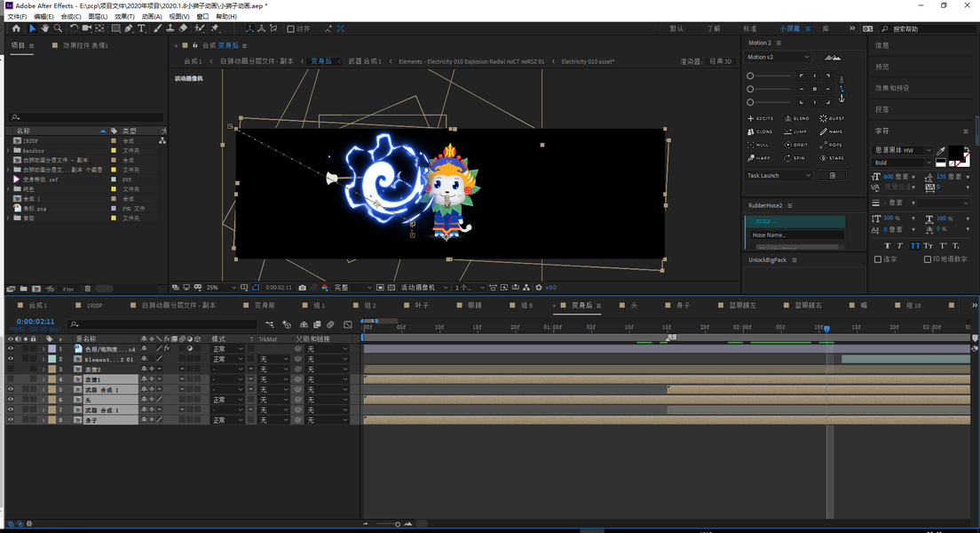Click the 合成 1 breadcrumb in viewer
The height and width of the screenshot is (533, 980).
pyautogui.click(x=193, y=61)
